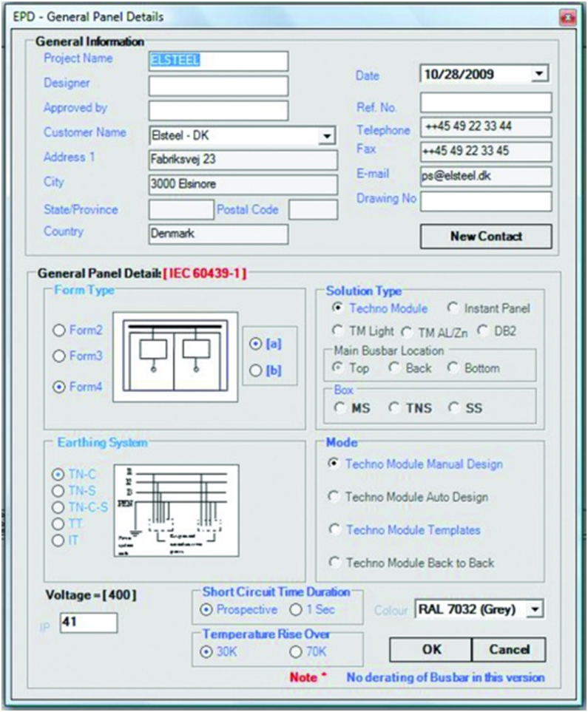Choose DB2 solution type
This screenshot has height=712, width=588.
(482, 331)
